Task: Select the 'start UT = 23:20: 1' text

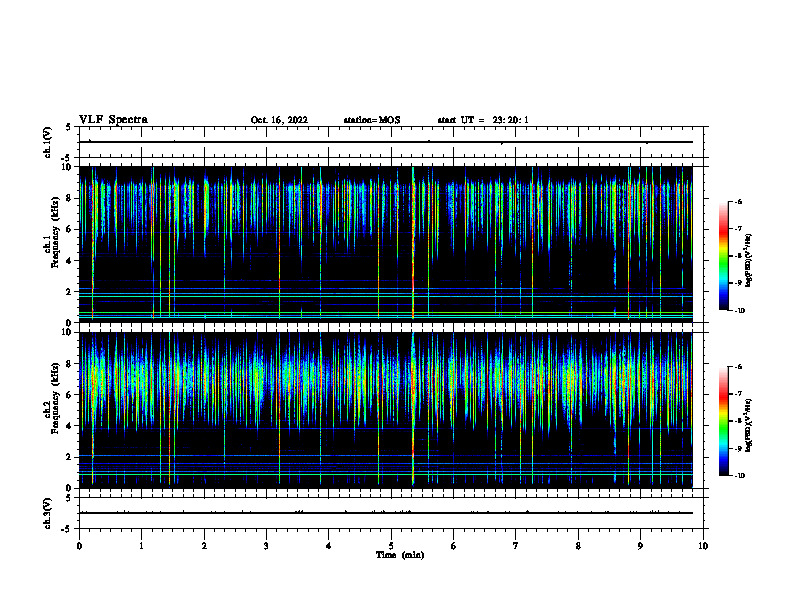Action: click(x=483, y=120)
